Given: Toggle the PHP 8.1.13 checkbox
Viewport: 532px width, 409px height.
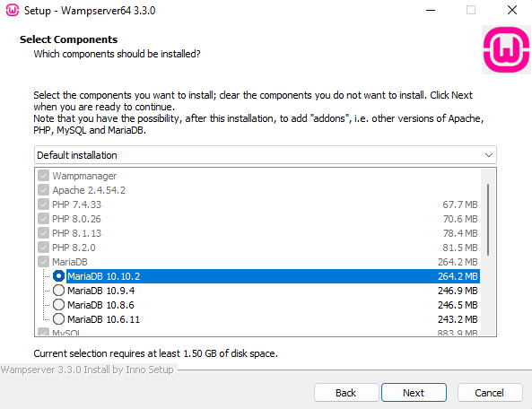Looking at the screenshot, I should pyautogui.click(x=43, y=233).
